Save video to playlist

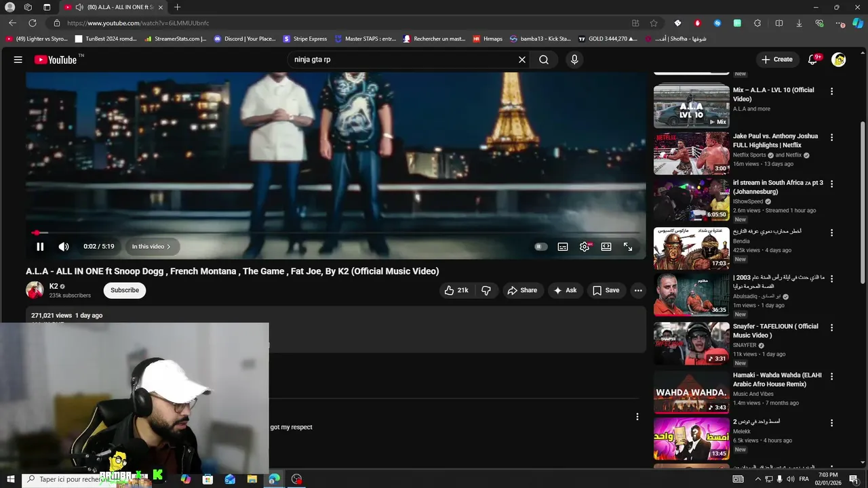tap(606, 290)
